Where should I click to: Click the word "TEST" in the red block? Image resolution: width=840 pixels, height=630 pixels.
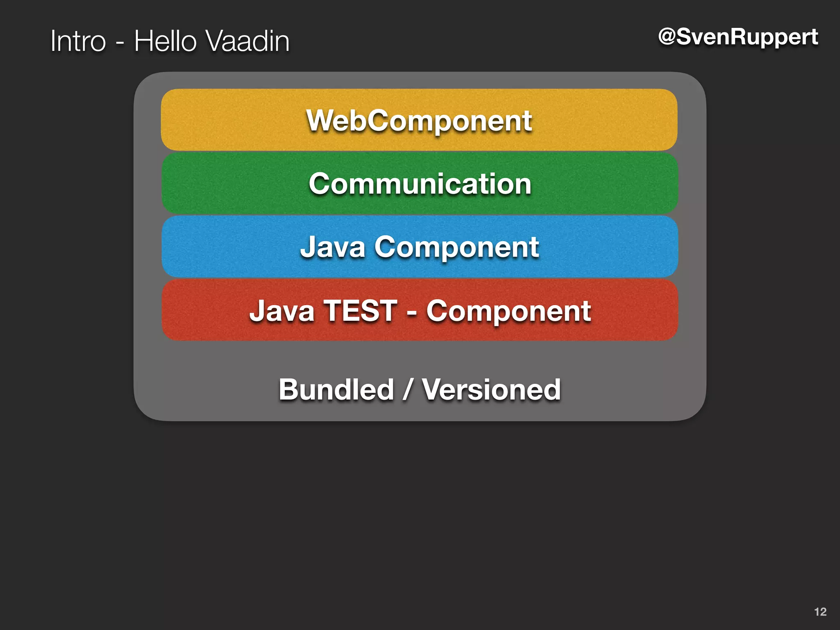[x=361, y=310]
